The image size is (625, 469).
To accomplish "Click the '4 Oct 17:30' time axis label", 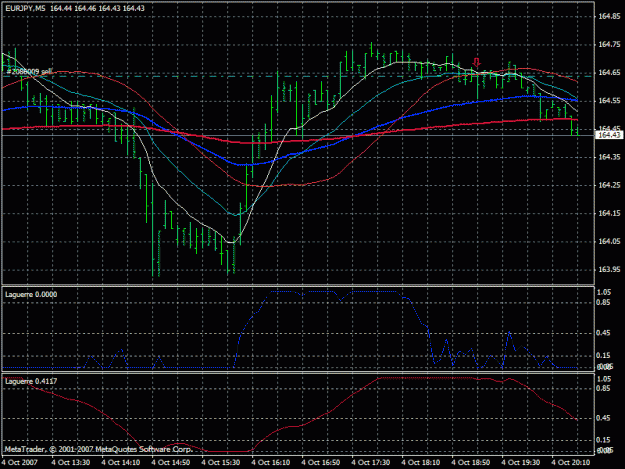I will click(x=371, y=463).
